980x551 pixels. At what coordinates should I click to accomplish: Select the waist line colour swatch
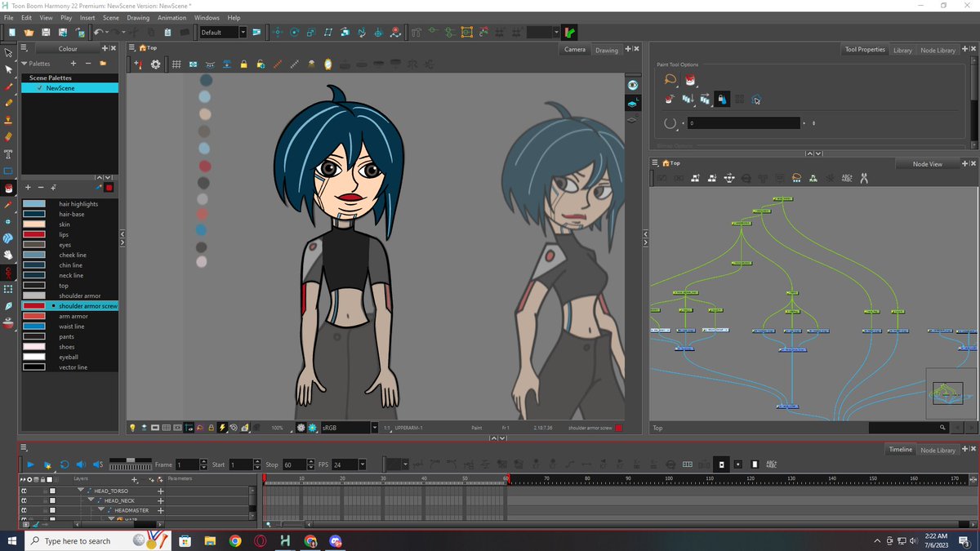coord(34,326)
